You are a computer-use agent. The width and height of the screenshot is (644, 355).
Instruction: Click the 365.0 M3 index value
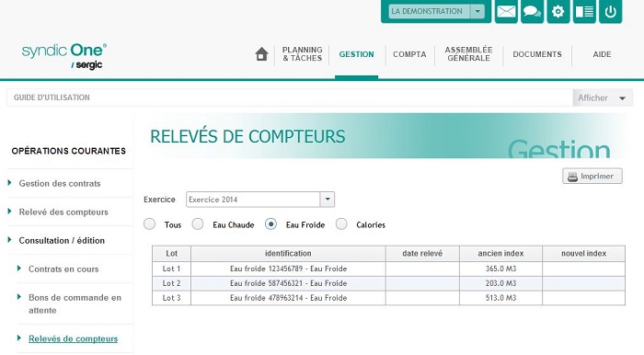click(500, 269)
